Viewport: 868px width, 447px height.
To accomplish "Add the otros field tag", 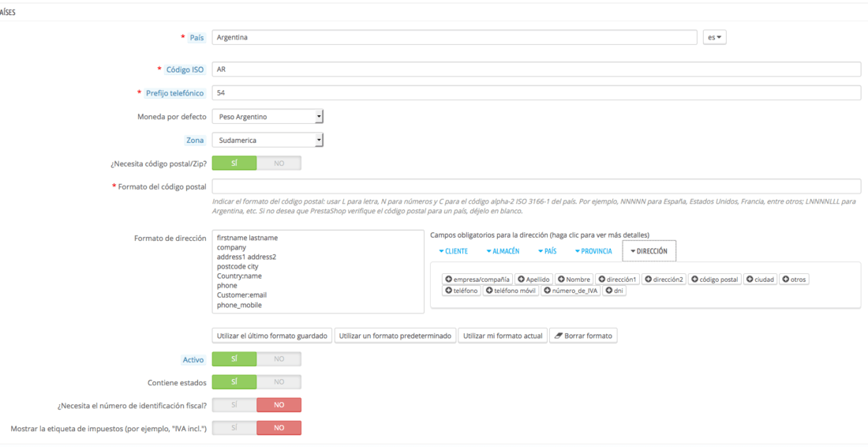I will click(795, 280).
